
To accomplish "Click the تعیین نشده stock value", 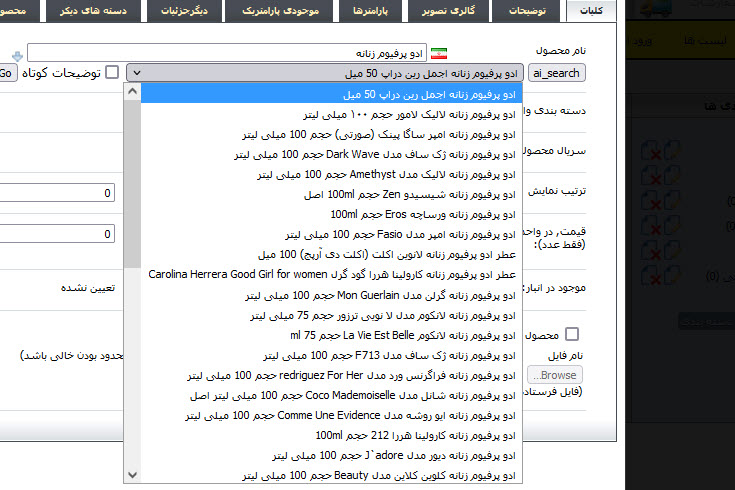I will (88, 287).
